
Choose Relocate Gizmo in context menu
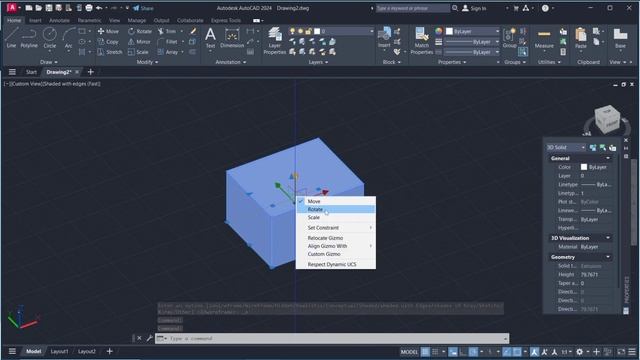pyautogui.click(x=336, y=238)
